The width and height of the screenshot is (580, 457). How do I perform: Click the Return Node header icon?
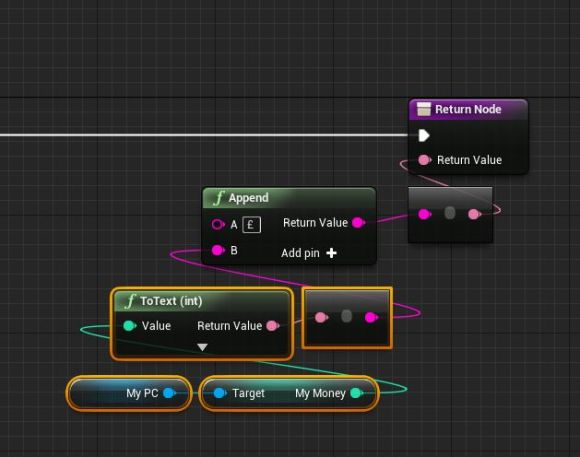pos(424,109)
